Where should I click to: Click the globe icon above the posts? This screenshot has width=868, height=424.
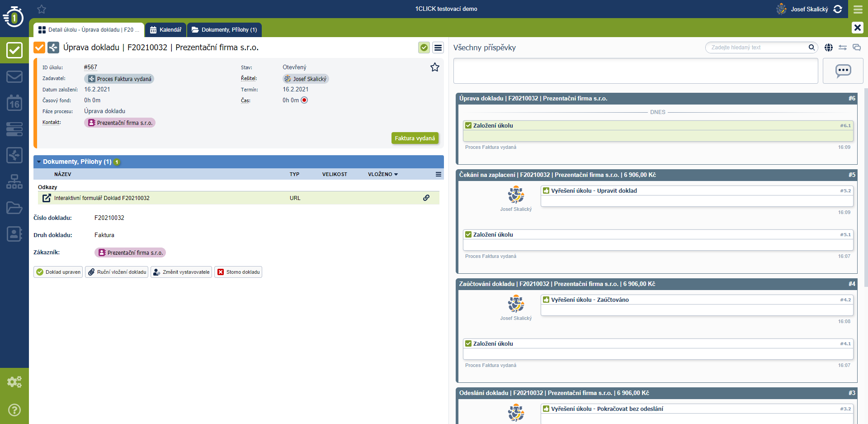click(828, 48)
